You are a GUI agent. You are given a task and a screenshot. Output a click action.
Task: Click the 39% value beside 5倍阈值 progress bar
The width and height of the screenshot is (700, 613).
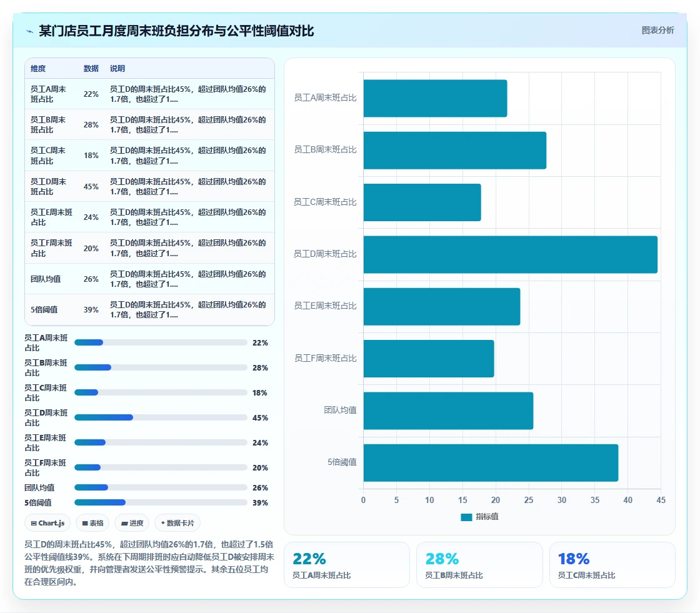coord(260,503)
